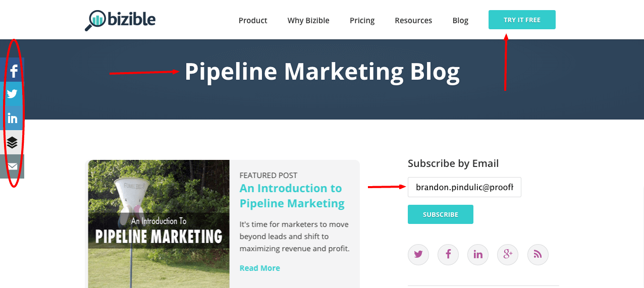
Task: Open the round LinkedIn follow icon
Action: [x=478, y=254]
